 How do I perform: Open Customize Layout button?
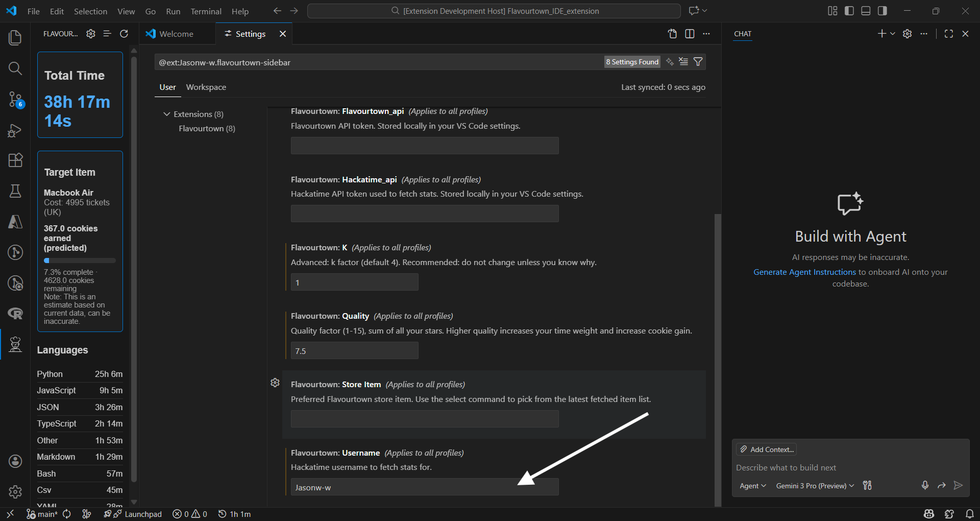coord(832,11)
